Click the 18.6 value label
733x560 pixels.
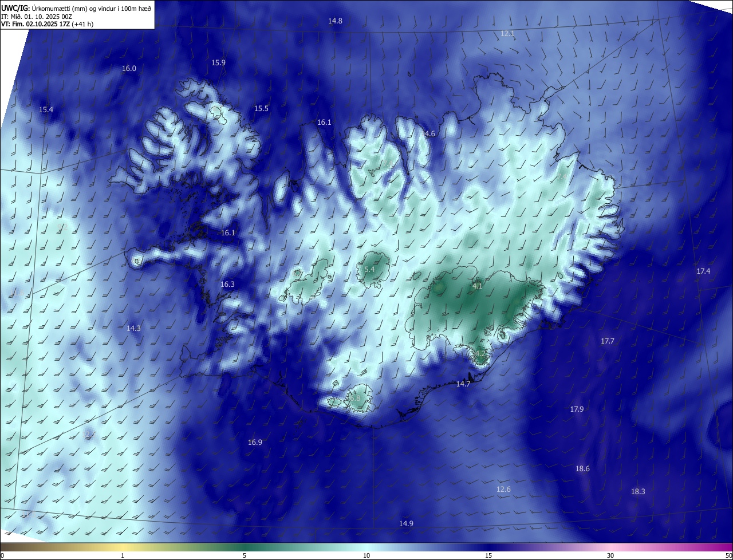point(582,469)
